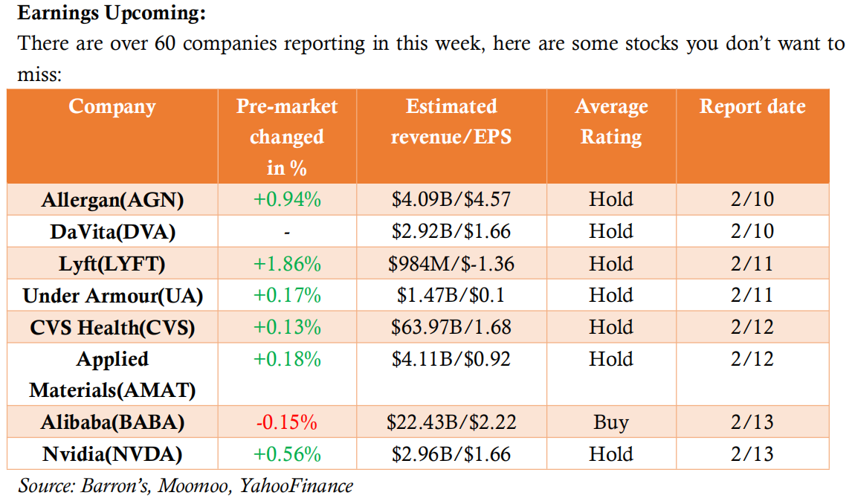852x504 pixels.
Task: Click the $22.43B/$2.22 estimate cell
Action: pos(451,423)
